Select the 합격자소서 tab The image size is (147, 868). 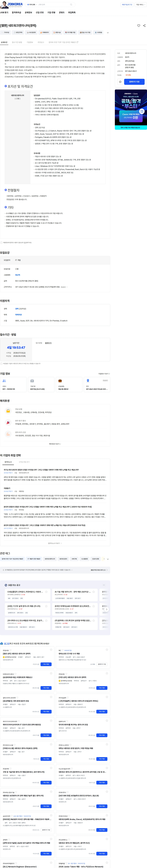[8, 462]
